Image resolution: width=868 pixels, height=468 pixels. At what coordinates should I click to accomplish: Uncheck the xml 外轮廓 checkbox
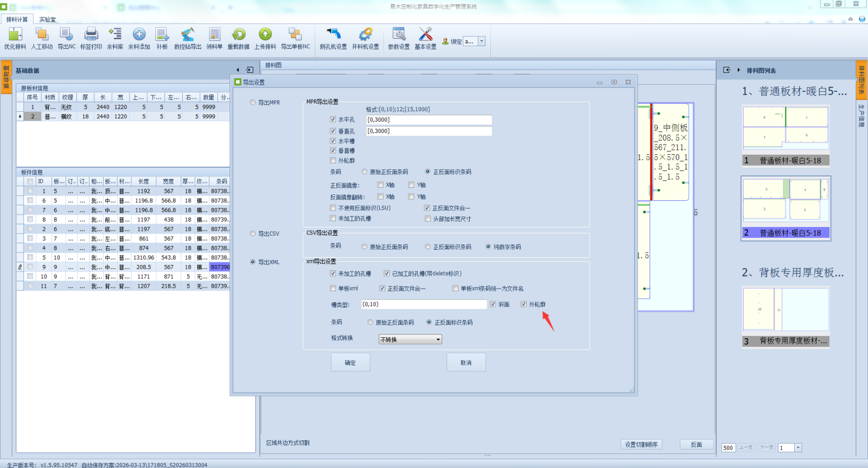tap(524, 305)
